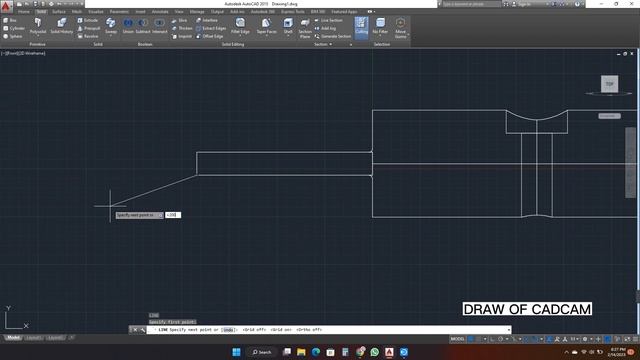Select the Box primitive tool
This screenshot has width=640, height=360.
[10, 20]
